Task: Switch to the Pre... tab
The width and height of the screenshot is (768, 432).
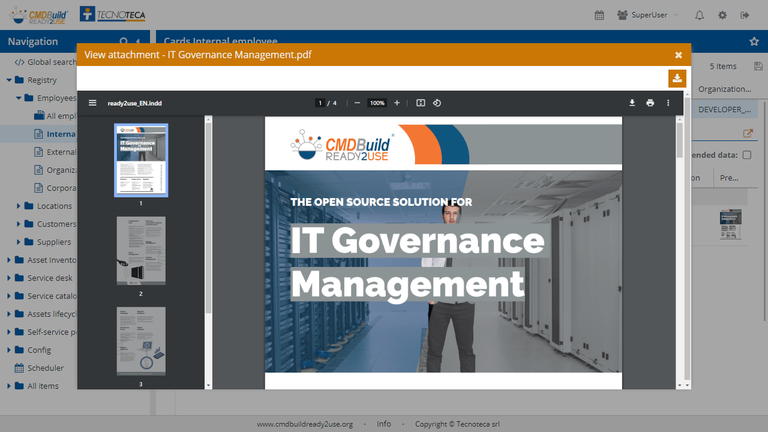Action: pos(729,178)
